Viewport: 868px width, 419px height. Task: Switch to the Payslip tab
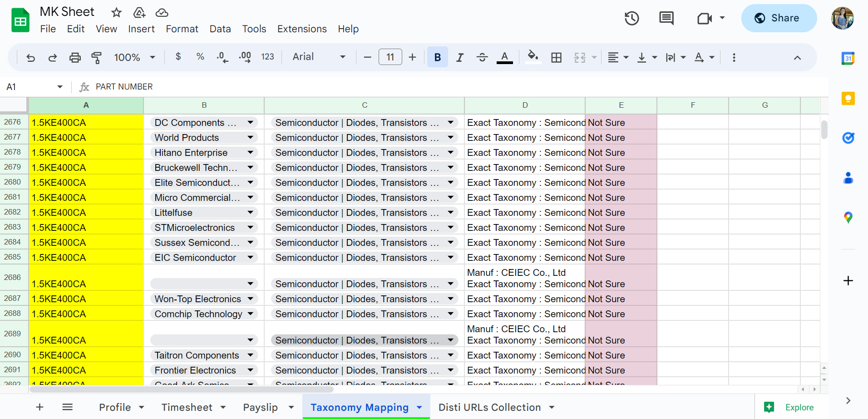click(x=261, y=408)
